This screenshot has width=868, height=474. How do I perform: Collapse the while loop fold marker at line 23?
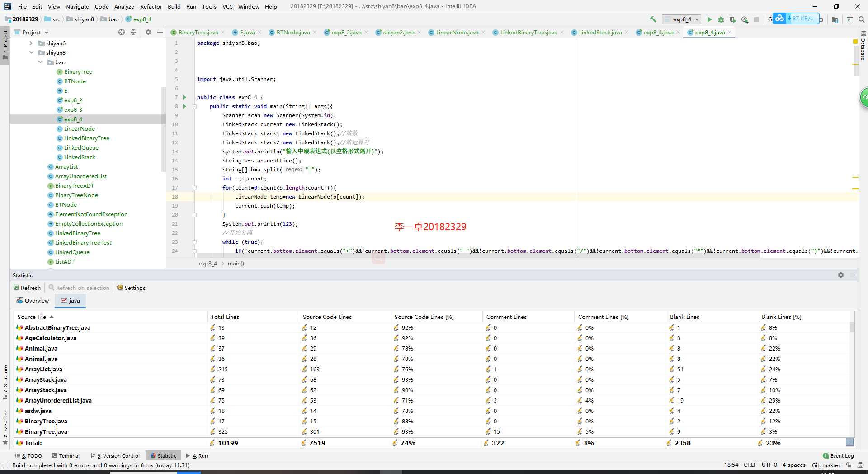coord(194,242)
